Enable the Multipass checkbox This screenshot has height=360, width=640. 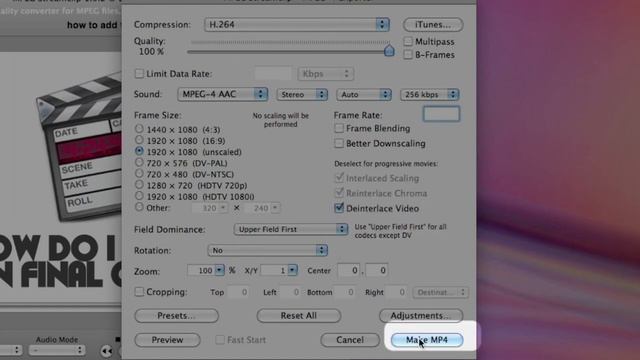[408, 41]
